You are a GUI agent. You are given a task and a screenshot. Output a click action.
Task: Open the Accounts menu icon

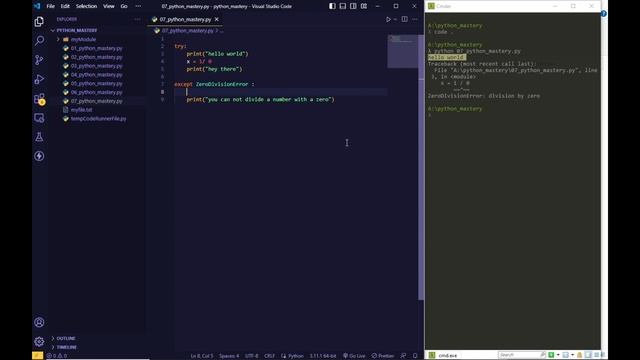[x=39, y=322]
